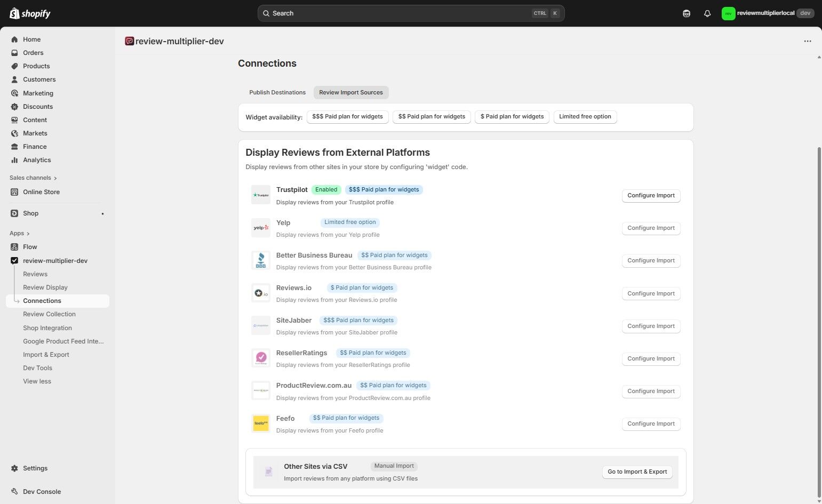822x504 pixels.
Task: Click the Products tag icon
Action: tap(14, 66)
